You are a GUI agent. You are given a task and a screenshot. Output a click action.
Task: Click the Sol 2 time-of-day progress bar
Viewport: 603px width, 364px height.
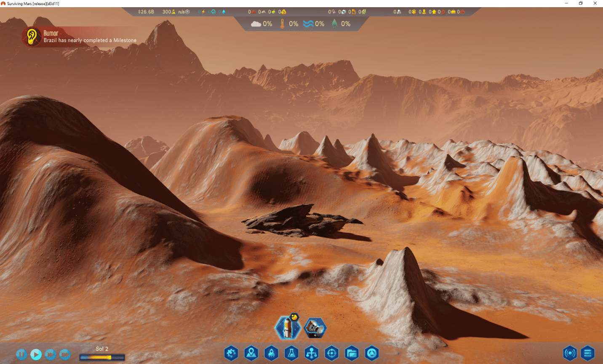[102, 358]
